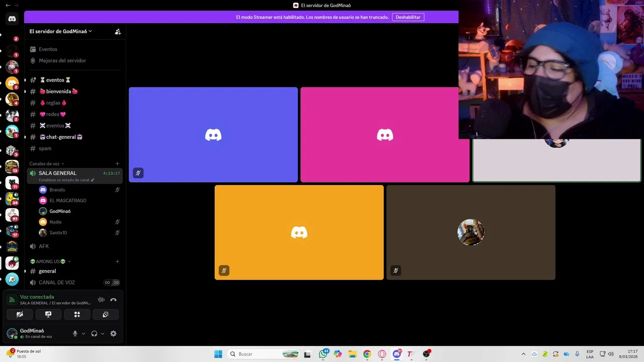Screen dimensions: 644x362
Task: Select orange Nadie video tile
Action: pyautogui.click(x=299, y=232)
